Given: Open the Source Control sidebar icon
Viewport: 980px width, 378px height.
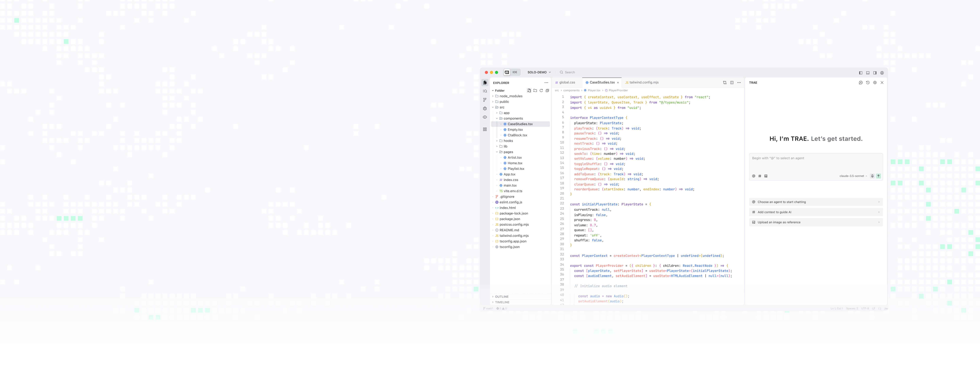Looking at the screenshot, I should point(485,100).
